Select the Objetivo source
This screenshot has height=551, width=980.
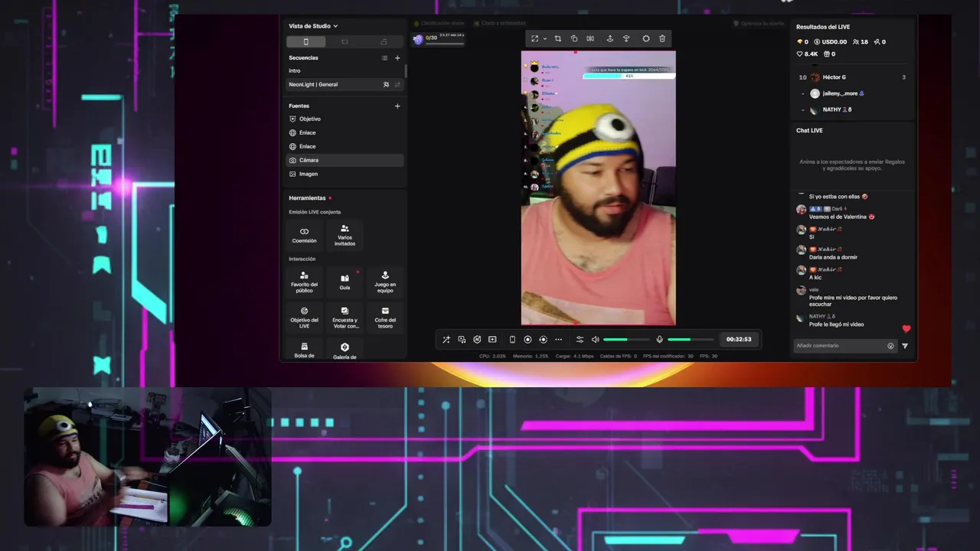pyautogui.click(x=345, y=119)
